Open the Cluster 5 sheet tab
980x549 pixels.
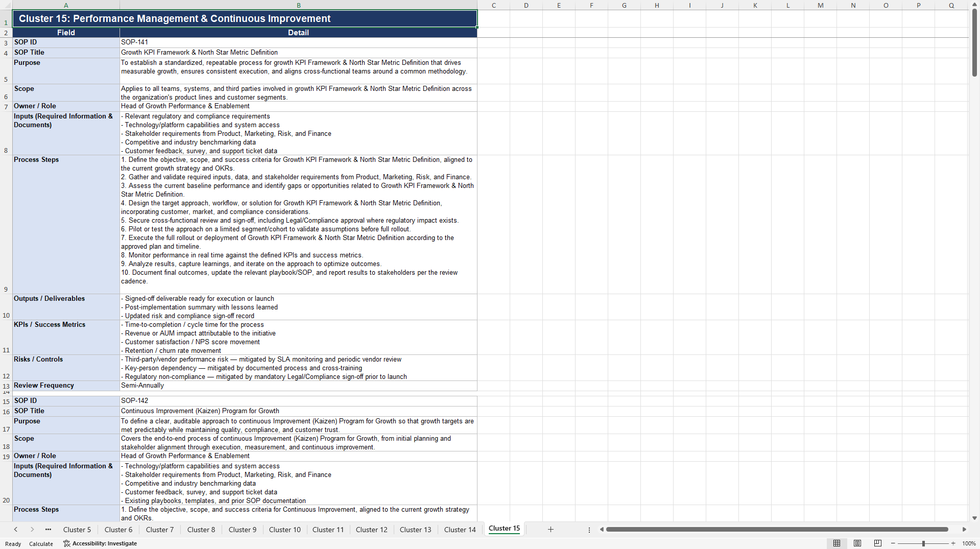[77, 530]
